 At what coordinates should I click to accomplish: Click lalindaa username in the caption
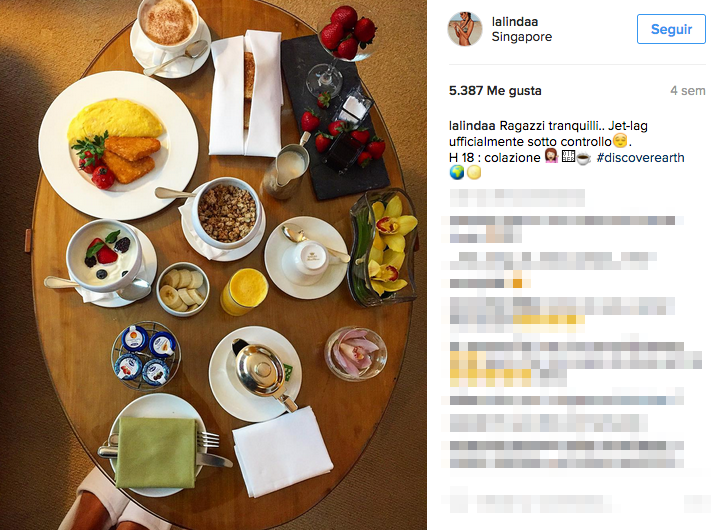472,126
